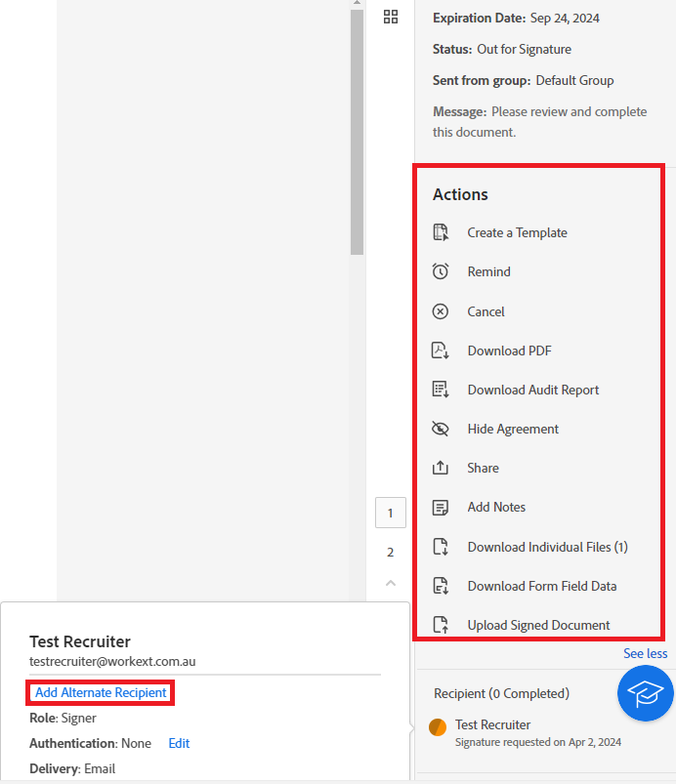The image size is (676, 784).
Task: Open the page thumbnails grid view
Action: pos(391,17)
